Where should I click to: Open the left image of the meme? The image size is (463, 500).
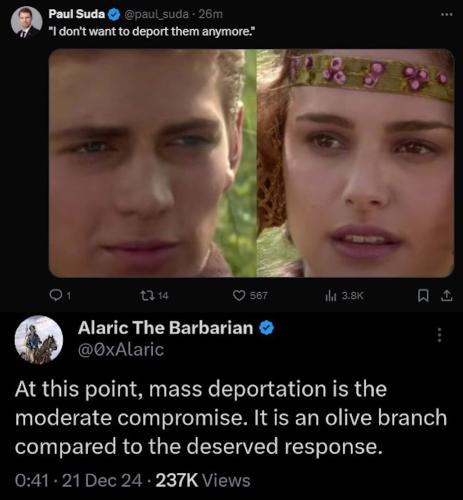click(152, 163)
